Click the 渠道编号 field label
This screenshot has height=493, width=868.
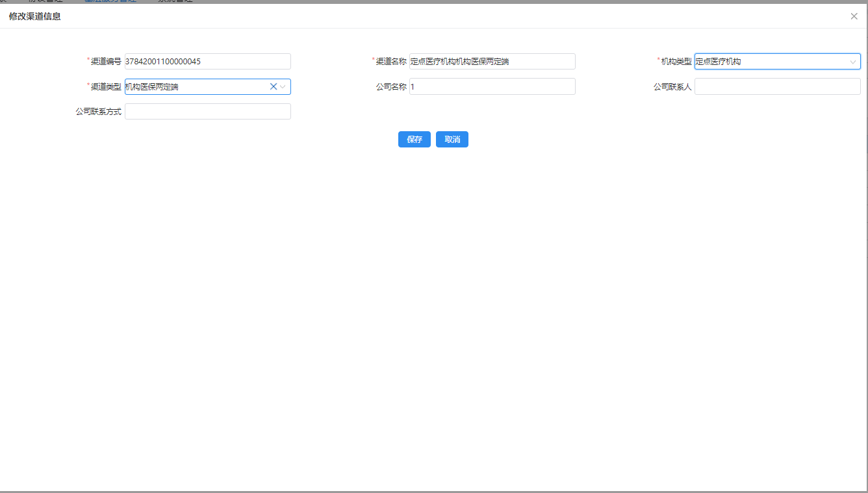click(106, 62)
